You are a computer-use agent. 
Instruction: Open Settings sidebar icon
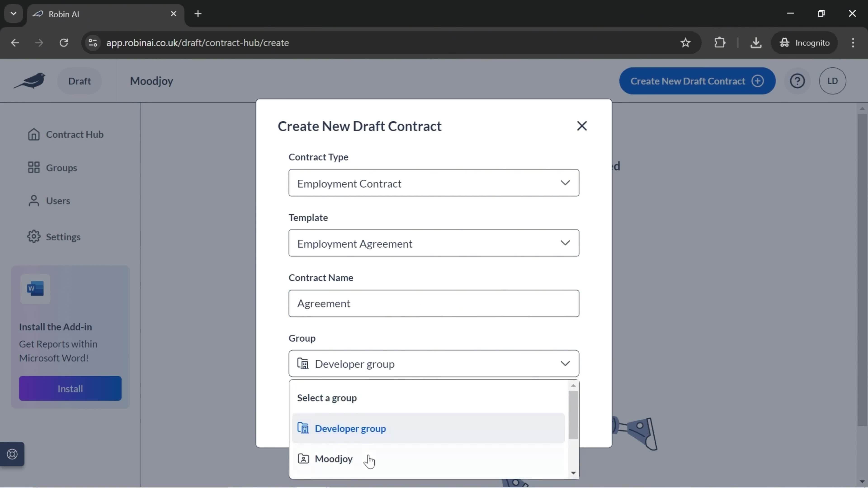pos(33,237)
